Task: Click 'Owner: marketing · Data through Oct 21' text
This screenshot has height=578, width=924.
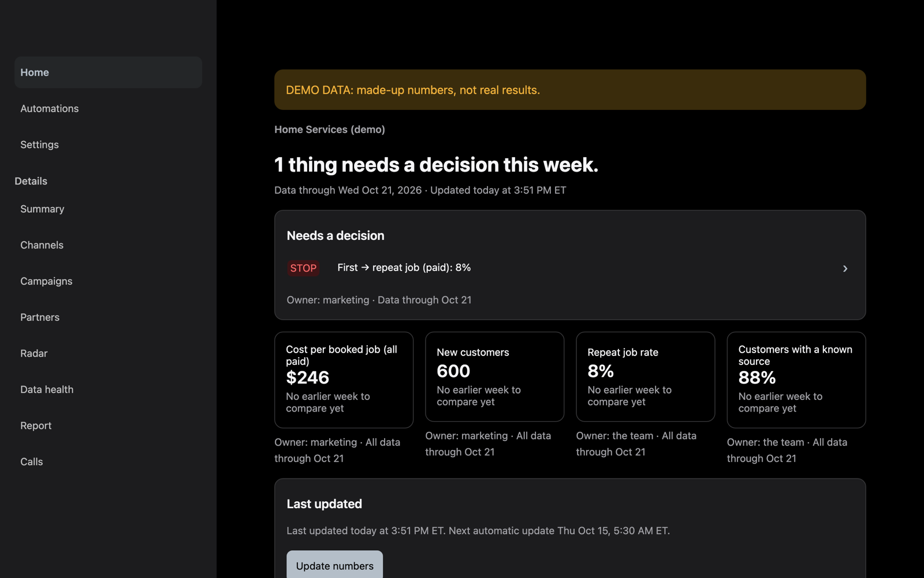Action: (x=379, y=300)
